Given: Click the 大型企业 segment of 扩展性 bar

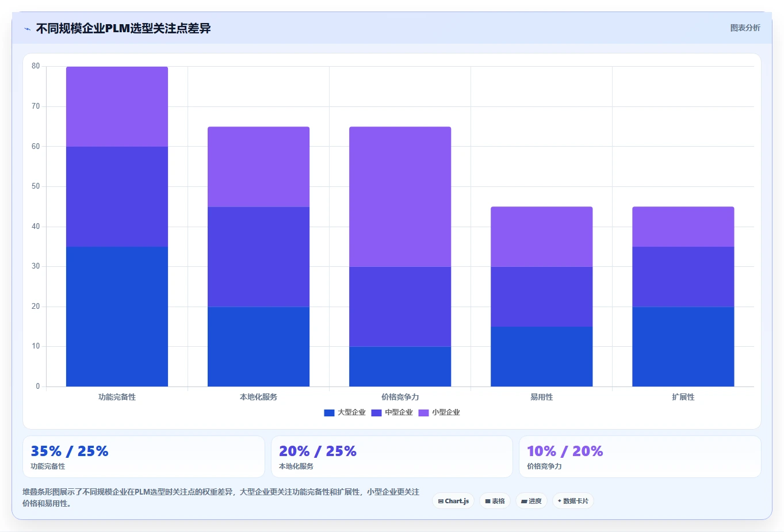Looking at the screenshot, I should tap(683, 346).
